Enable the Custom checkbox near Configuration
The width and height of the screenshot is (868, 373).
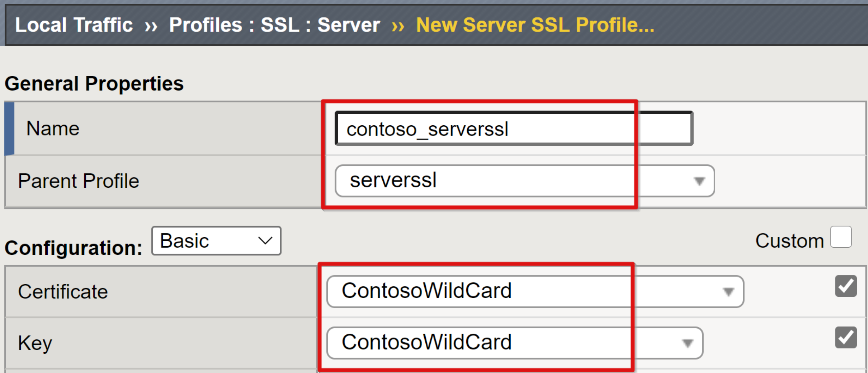(x=841, y=237)
